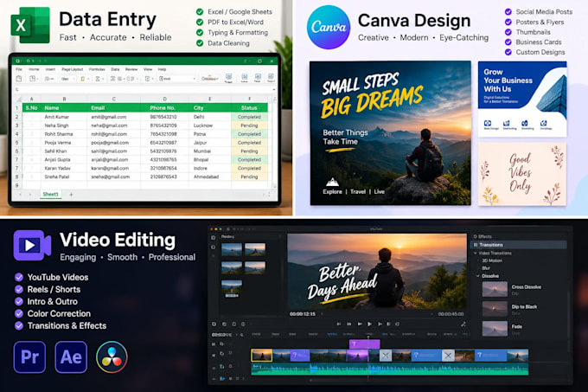The height and width of the screenshot is (392, 588).
Task: Toggle check mark next to YouTube Videos
Action: 19,277
